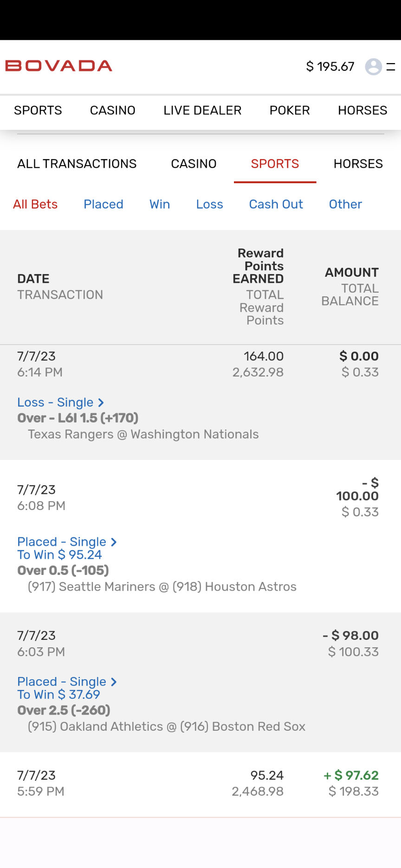This screenshot has width=401, height=868.
Task: Open the Sports section in top navigation
Action: pos(38,110)
